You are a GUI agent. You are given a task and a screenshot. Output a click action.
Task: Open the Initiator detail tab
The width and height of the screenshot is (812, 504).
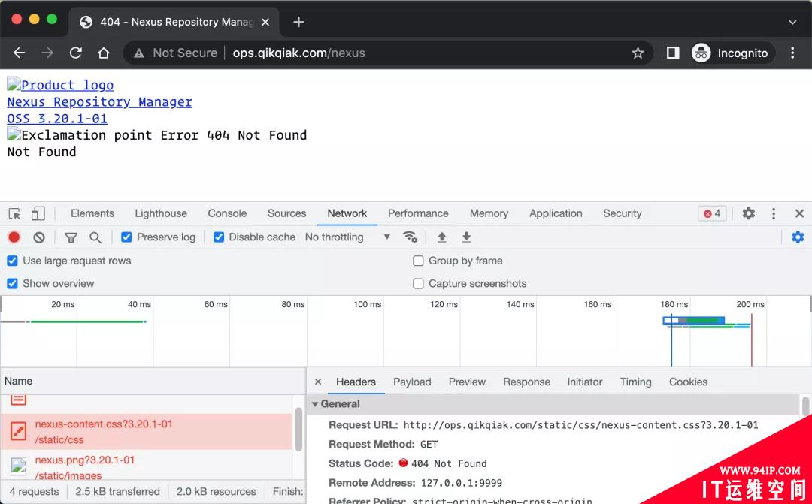click(x=585, y=382)
